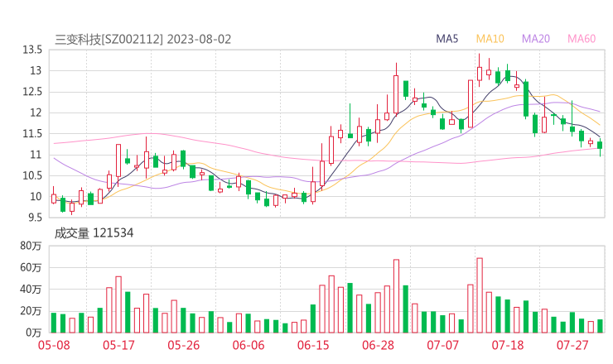Viewport: 613px width, 364px height.
Task: Click the 9.5 price axis label
Action: [35, 218]
